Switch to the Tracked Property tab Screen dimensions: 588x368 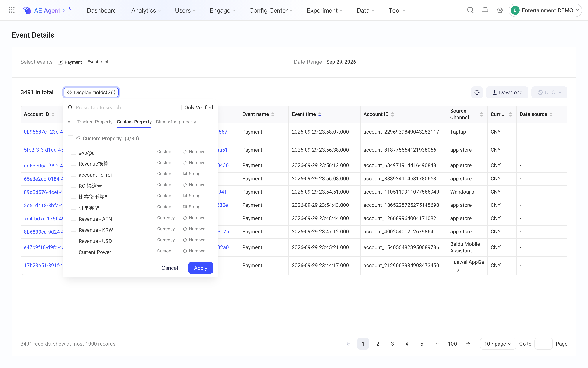(x=94, y=122)
